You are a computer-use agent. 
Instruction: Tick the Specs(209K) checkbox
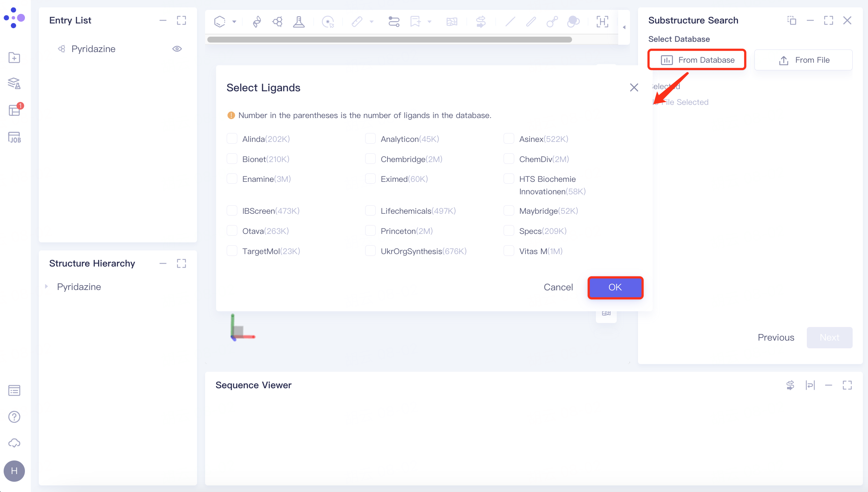pos(509,231)
